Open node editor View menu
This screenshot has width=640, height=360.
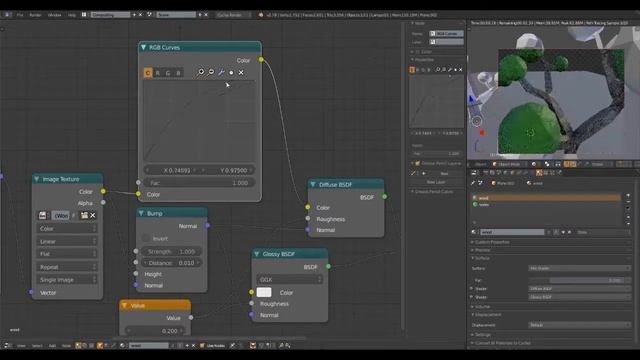(21, 346)
